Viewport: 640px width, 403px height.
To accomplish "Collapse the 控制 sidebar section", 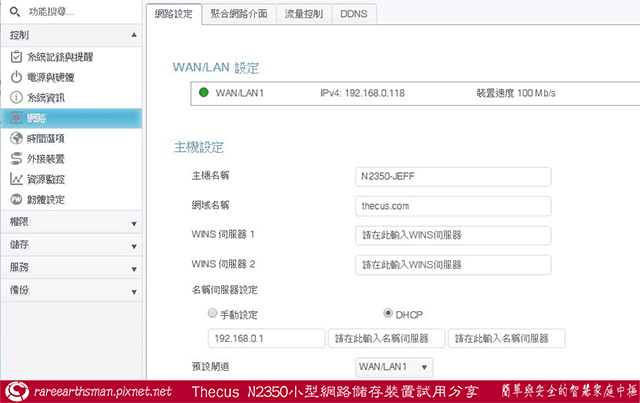I will (71, 35).
